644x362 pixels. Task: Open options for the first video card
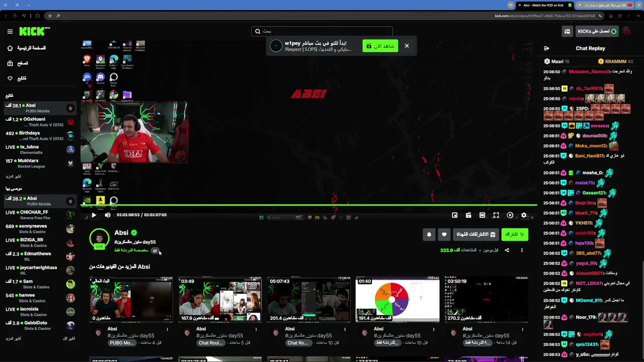pos(167,329)
